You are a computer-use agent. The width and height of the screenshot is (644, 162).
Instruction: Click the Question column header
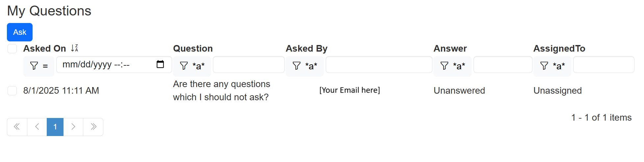(193, 49)
